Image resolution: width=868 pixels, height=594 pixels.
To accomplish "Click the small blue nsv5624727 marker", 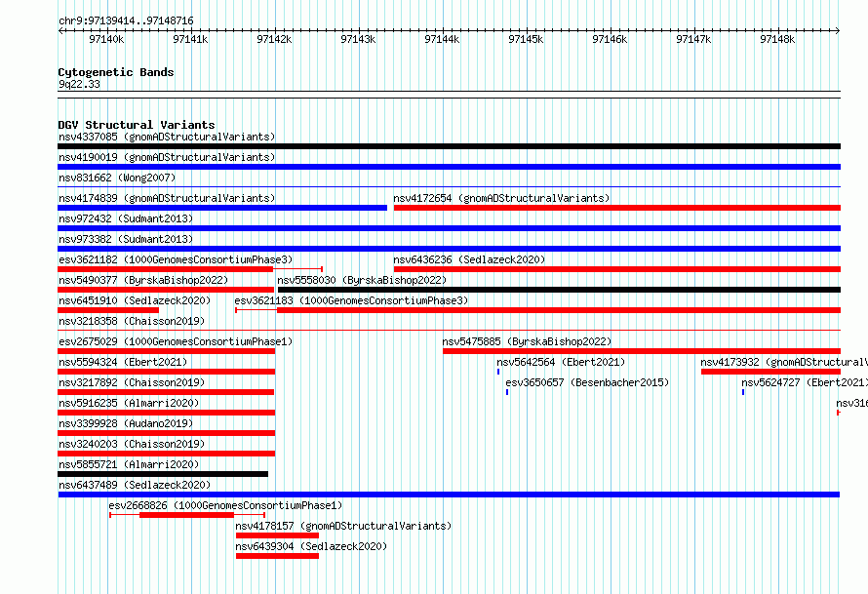I will tap(743, 392).
